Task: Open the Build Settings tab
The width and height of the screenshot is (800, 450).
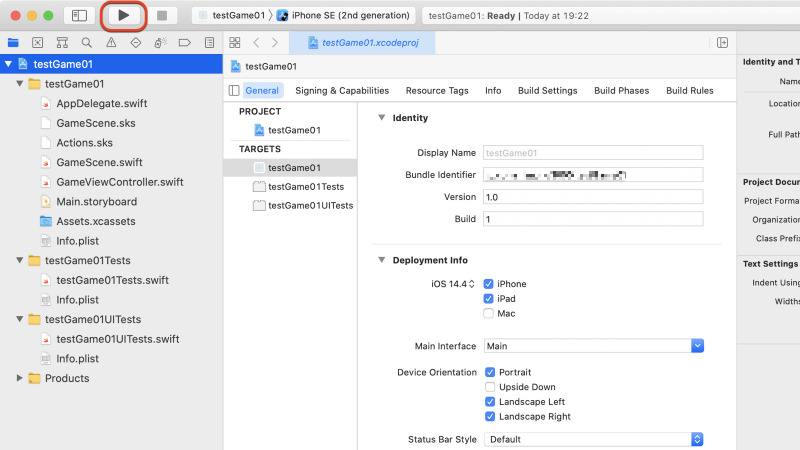Action: [x=547, y=91]
